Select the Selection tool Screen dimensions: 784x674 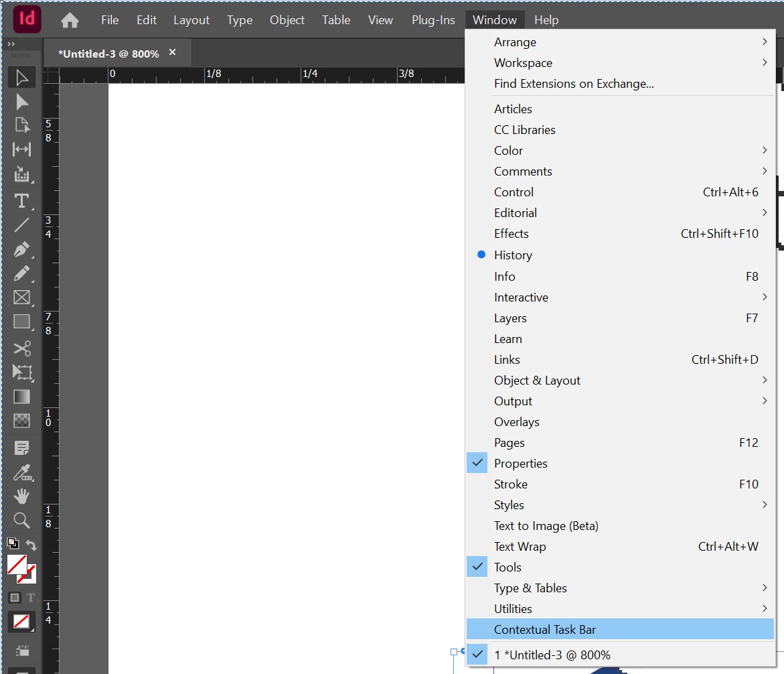(x=22, y=77)
